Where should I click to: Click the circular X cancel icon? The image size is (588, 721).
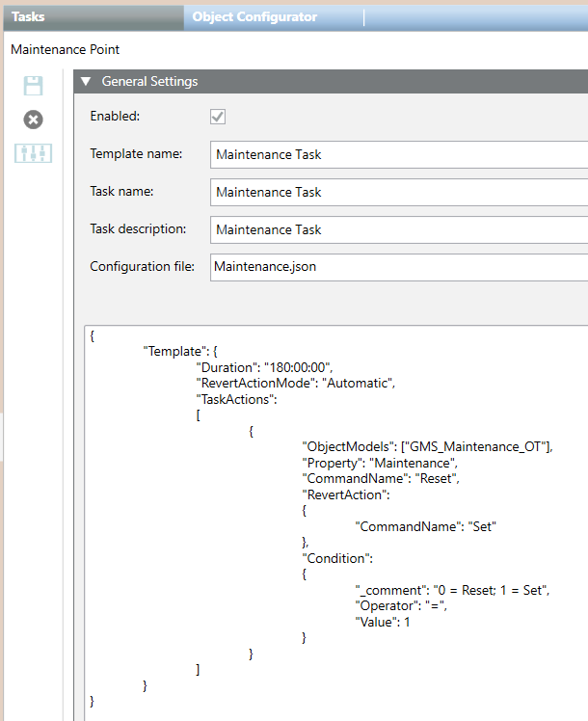point(34,120)
